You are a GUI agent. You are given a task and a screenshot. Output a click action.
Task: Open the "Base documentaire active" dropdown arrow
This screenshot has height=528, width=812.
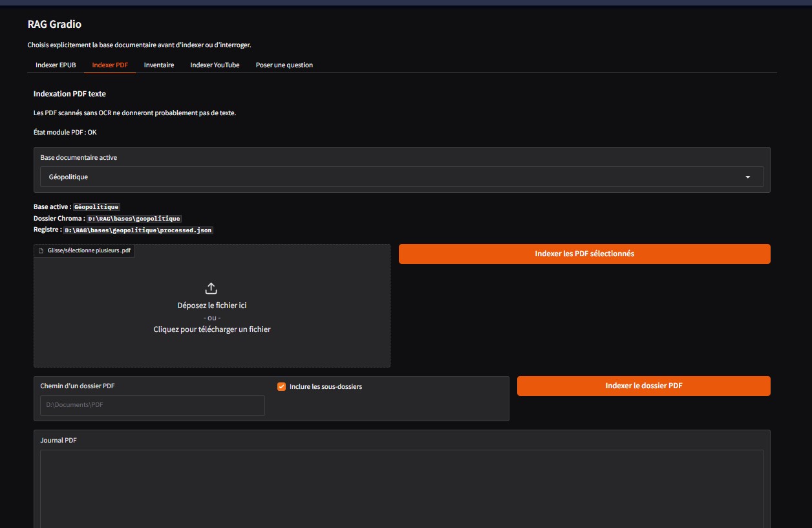[x=748, y=177]
